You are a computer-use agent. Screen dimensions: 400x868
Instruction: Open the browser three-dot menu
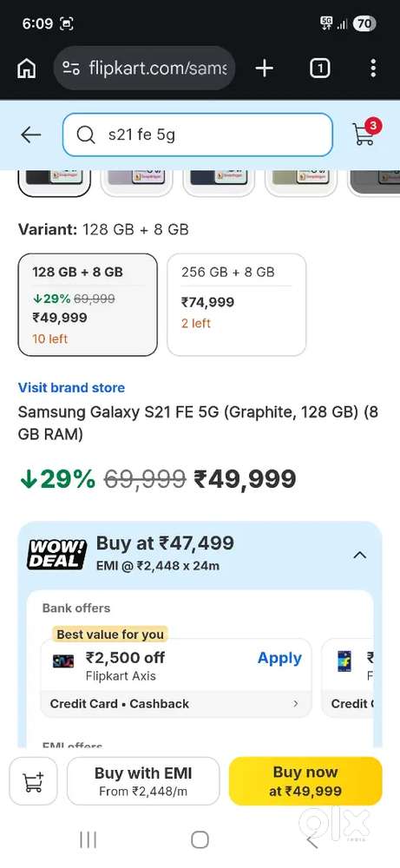[373, 69]
